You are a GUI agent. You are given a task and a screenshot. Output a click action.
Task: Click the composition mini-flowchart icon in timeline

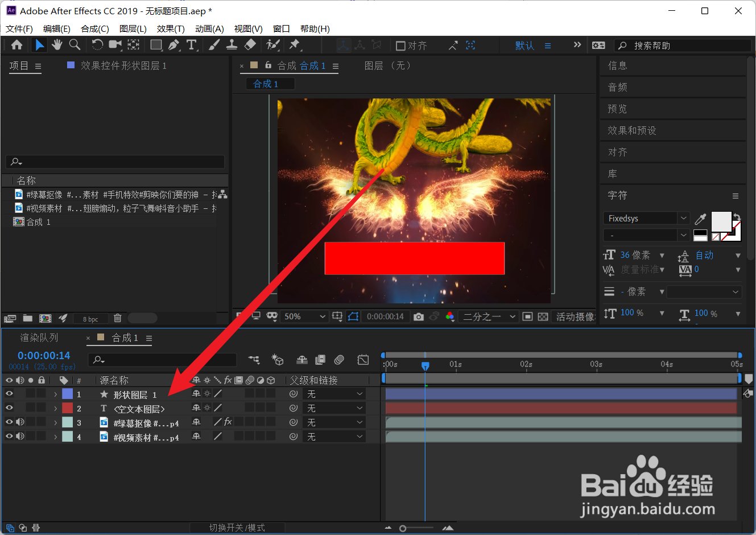[254, 360]
